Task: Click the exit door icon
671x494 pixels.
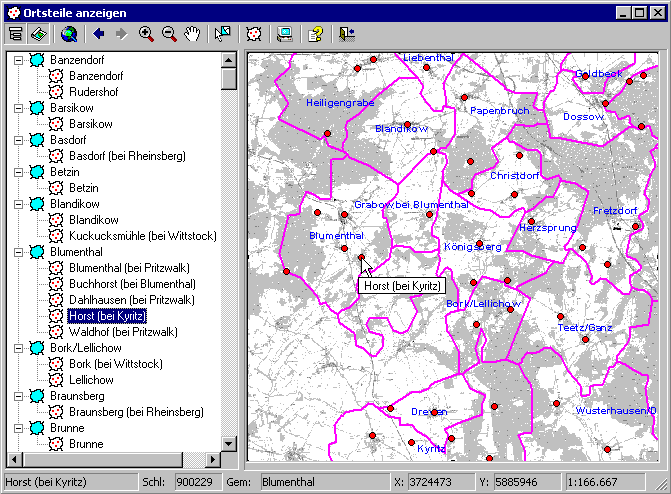Action: click(x=347, y=34)
